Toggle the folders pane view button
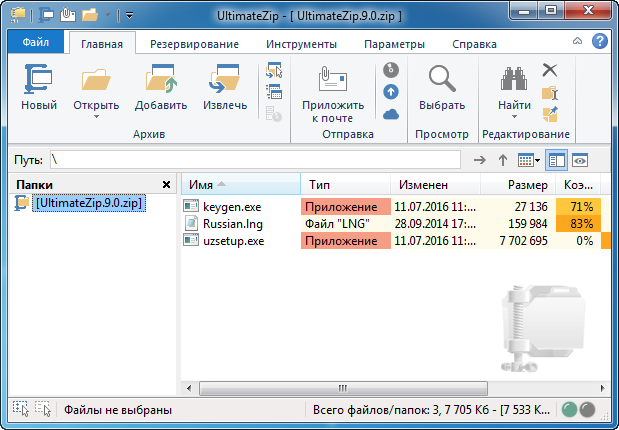Viewport: 619px width, 430px height. [557, 160]
